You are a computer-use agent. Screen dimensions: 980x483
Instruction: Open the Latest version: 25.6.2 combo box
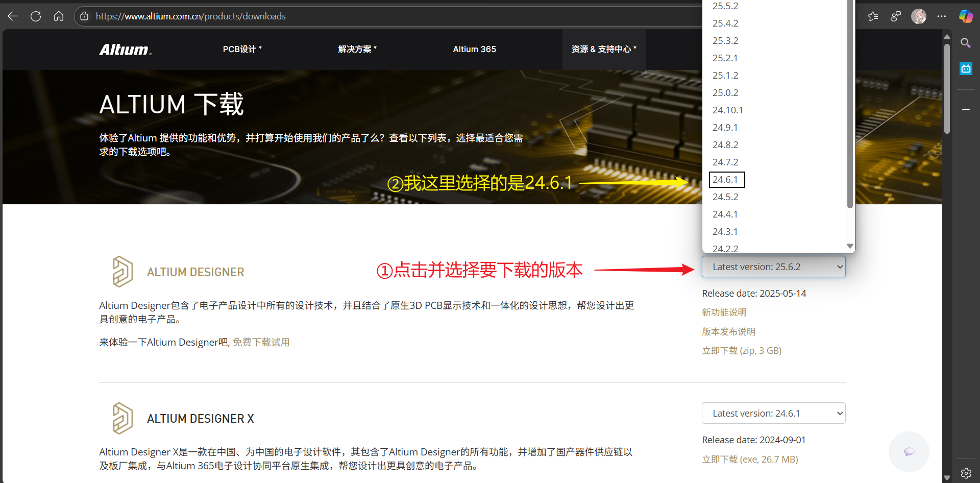point(774,267)
